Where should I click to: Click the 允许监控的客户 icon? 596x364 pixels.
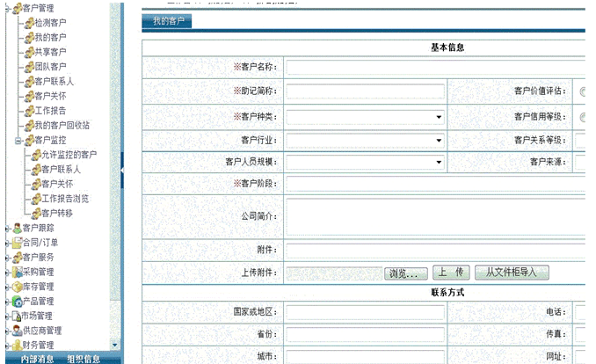coord(36,155)
